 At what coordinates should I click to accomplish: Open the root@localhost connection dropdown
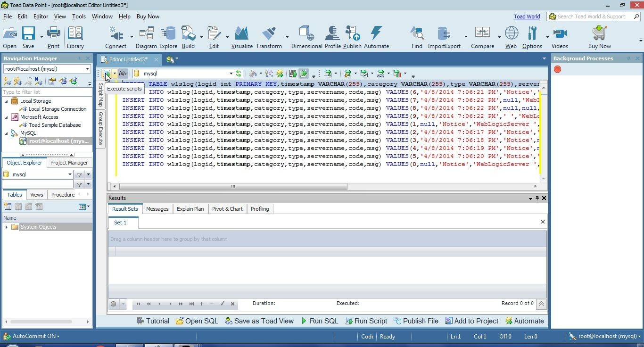[x=87, y=69]
